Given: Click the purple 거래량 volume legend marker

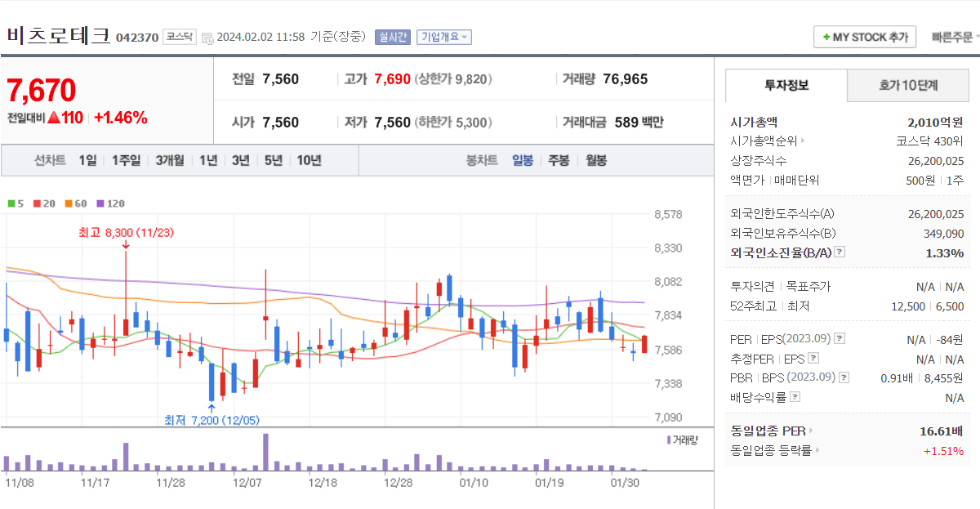Looking at the screenshot, I should pos(669,440).
